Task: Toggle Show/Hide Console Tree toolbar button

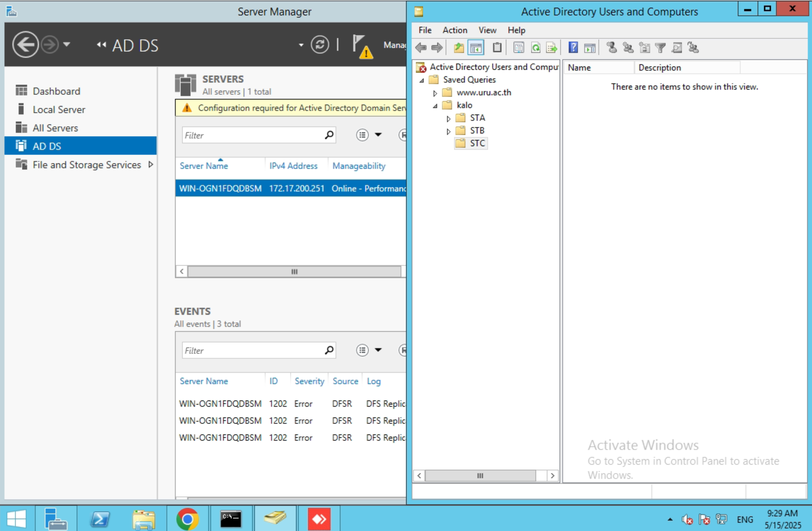Action: click(x=476, y=48)
